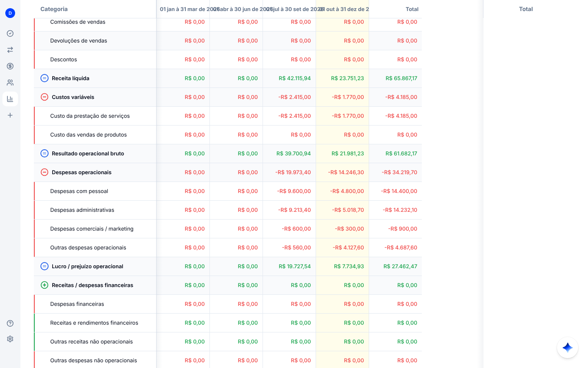This screenshot has height=368, width=588.
Task: Open the help question mark icon
Action: [10, 323]
